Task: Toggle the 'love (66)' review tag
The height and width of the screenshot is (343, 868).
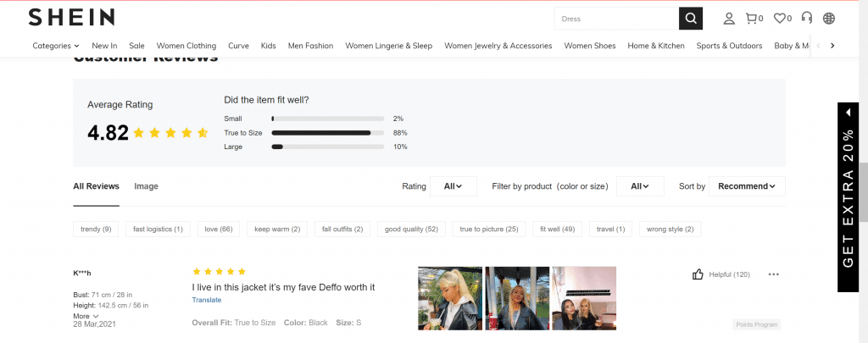Action: (219, 229)
